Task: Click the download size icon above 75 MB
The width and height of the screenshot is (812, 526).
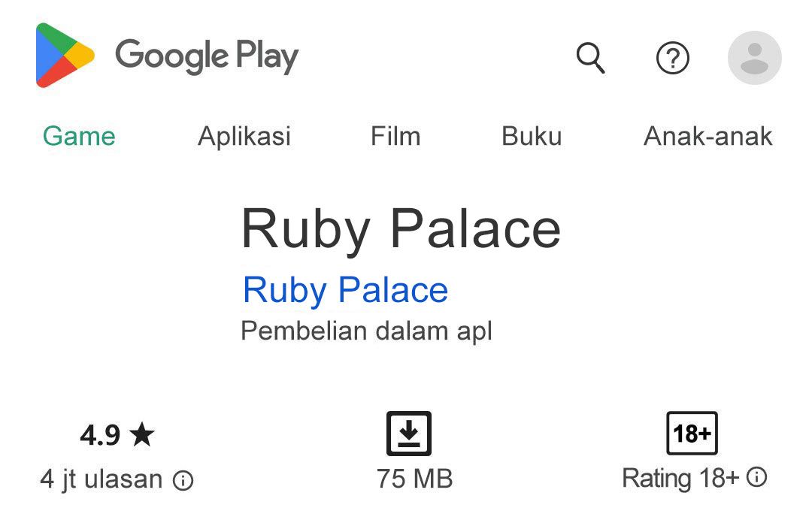Action: [408, 434]
